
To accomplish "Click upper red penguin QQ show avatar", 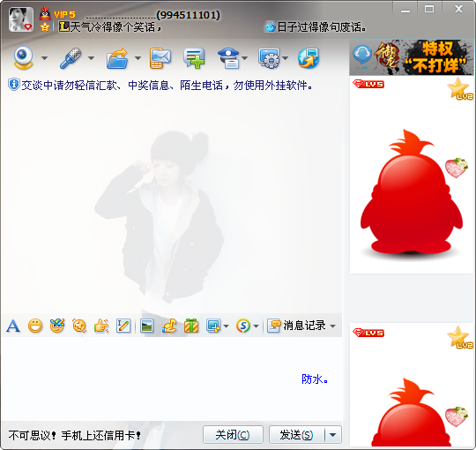I will pyautogui.click(x=412, y=194).
